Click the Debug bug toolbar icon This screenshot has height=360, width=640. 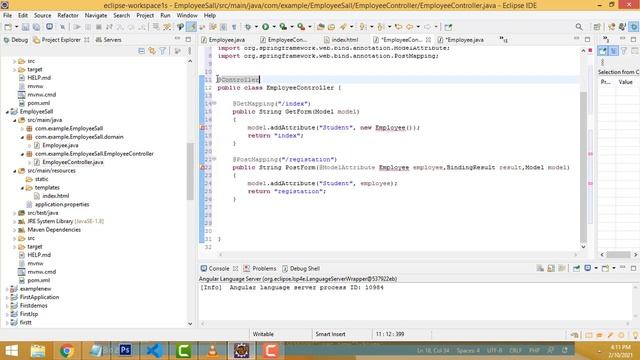248,27
